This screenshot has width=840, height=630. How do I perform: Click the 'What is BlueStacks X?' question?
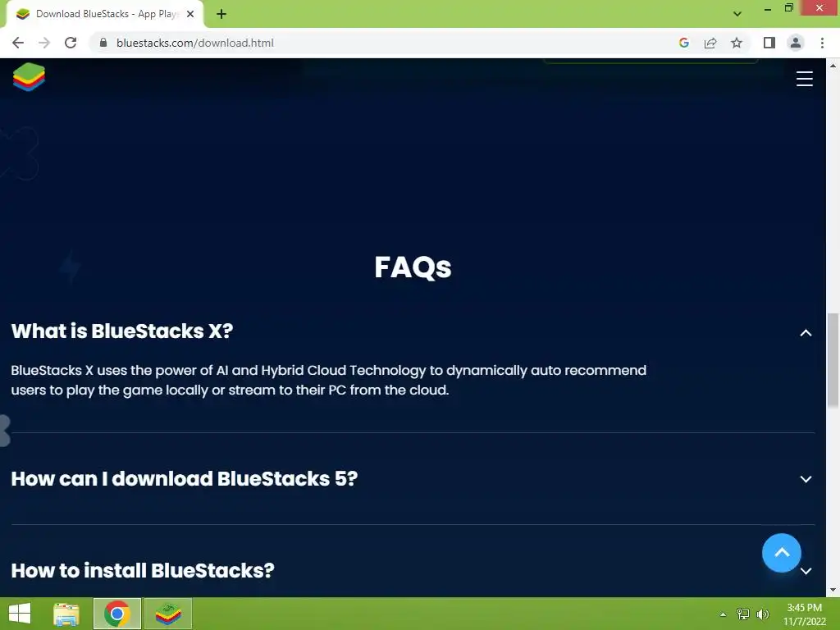(x=122, y=331)
